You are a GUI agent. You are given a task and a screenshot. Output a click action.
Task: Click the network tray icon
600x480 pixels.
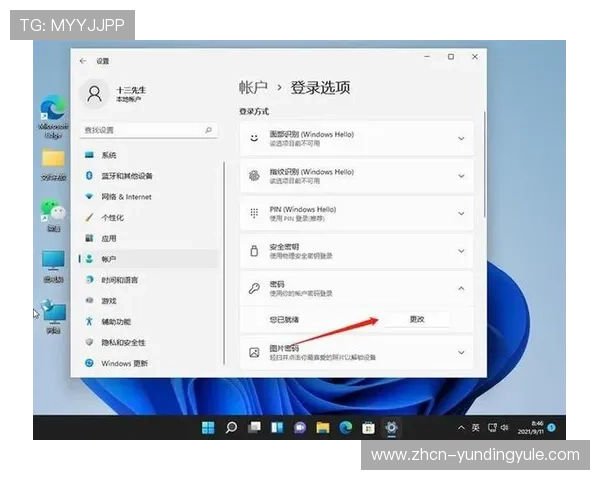pos(492,428)
